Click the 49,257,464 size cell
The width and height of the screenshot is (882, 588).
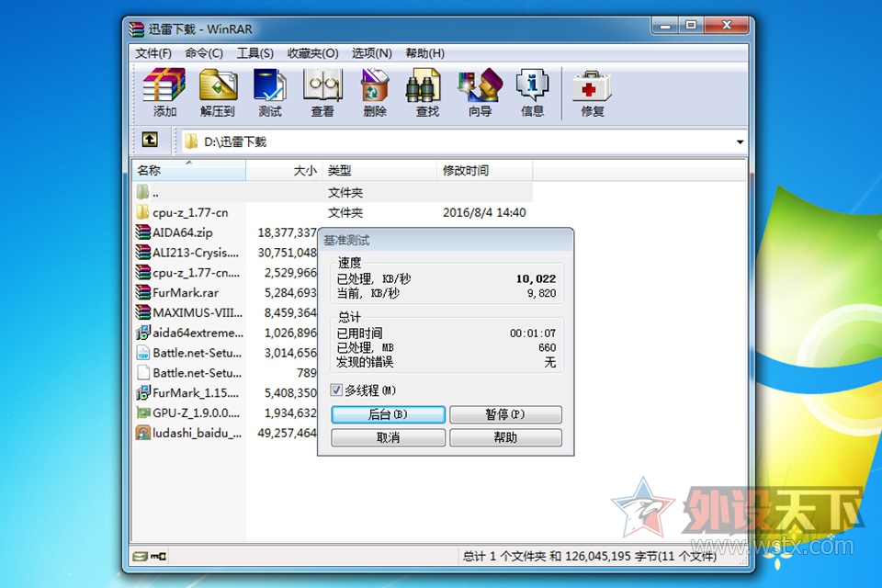[287, 434]
